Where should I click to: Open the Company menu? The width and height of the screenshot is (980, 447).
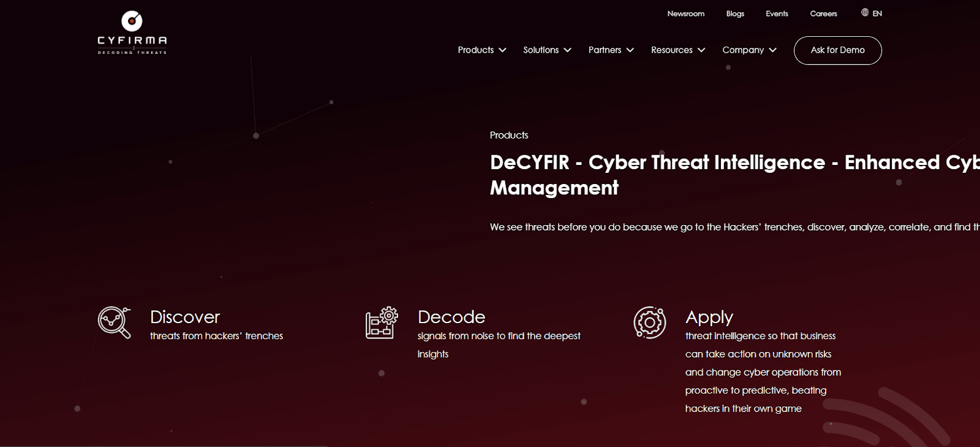click(x=750, y=50)
